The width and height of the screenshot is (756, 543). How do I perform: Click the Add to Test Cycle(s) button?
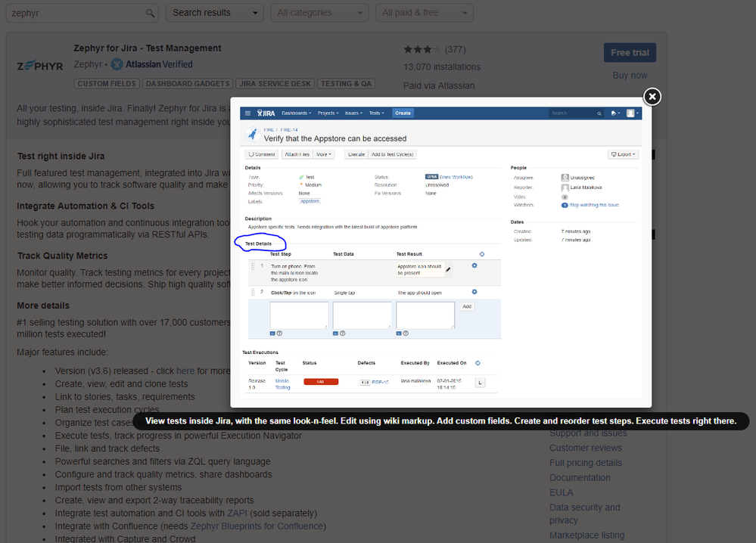pos(392,155)
